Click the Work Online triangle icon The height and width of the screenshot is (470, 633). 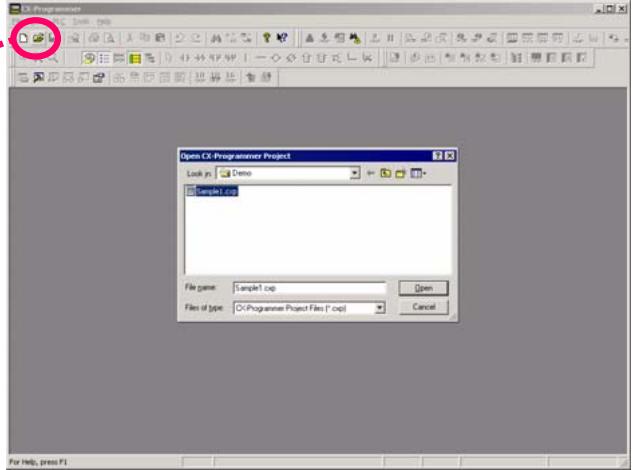click(309, 38)
